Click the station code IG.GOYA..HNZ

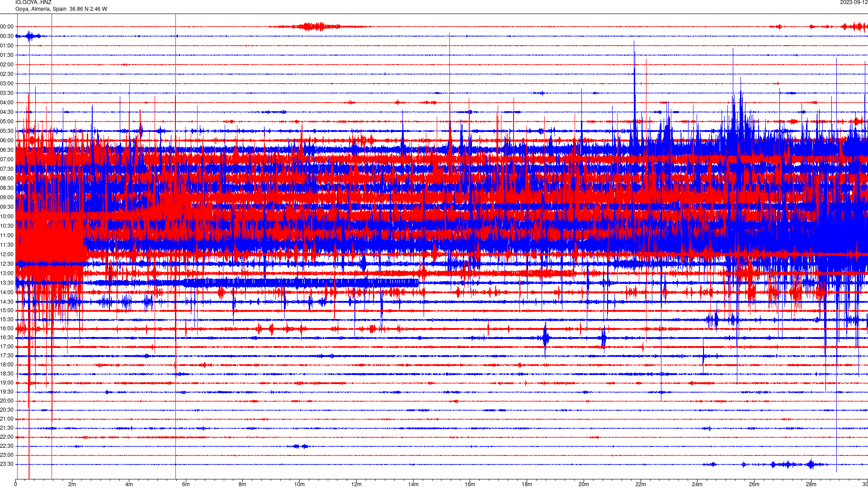[33, 2]
